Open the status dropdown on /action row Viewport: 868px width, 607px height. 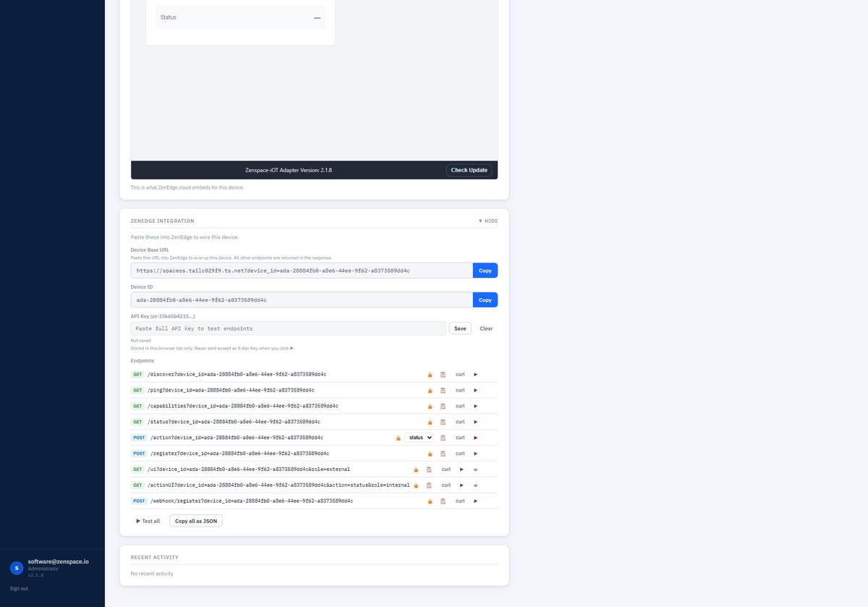419,438
